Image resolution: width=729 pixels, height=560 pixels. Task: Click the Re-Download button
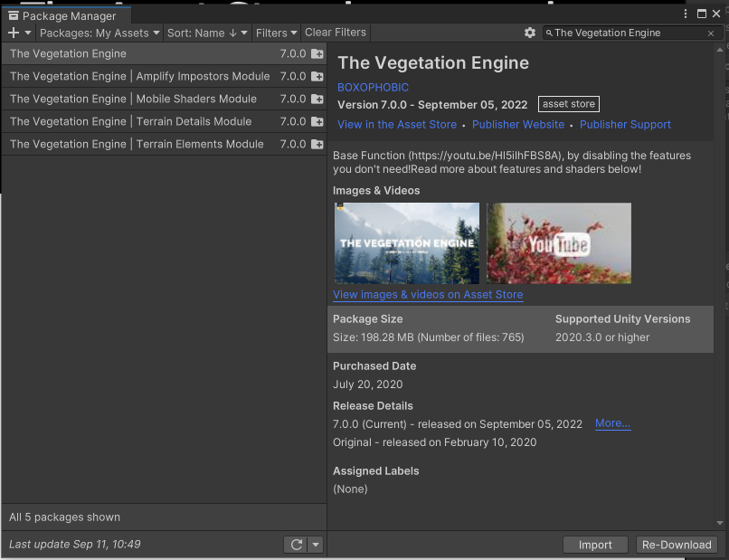click(x=677, y=545)
